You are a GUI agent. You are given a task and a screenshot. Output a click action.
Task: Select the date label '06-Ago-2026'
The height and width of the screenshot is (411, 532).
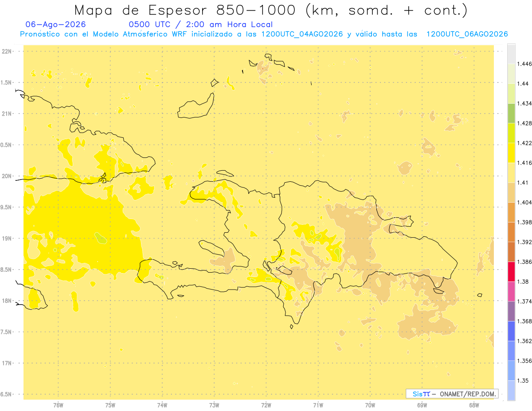pyautogui.click(x=56, y=24)
